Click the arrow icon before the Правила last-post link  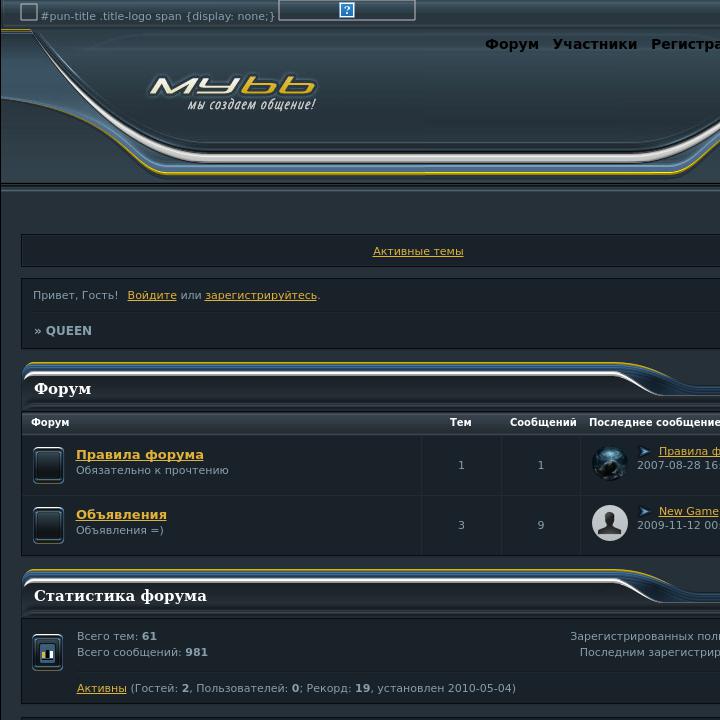coord(645,451)
